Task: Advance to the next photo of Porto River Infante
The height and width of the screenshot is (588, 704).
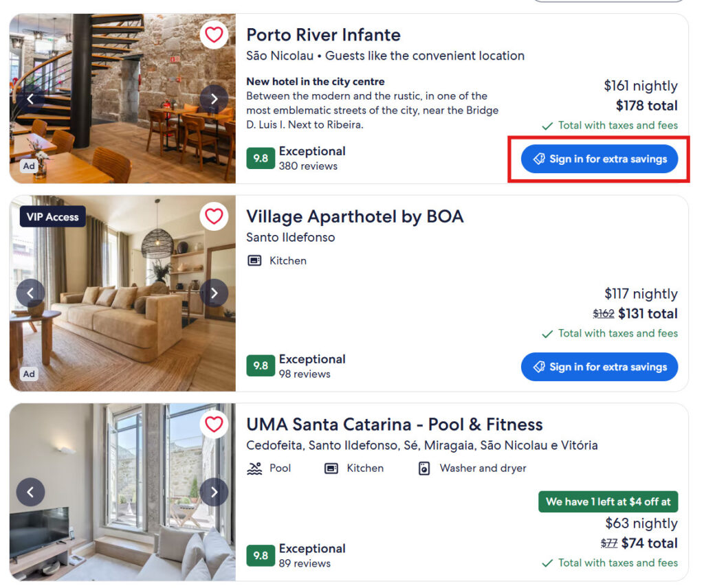Action: pyautogui.click(x=214, y=99)
